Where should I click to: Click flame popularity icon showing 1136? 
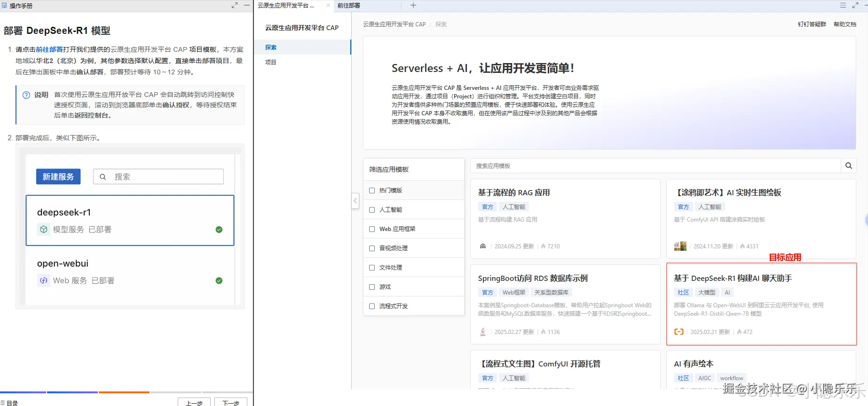coord(544,332)
